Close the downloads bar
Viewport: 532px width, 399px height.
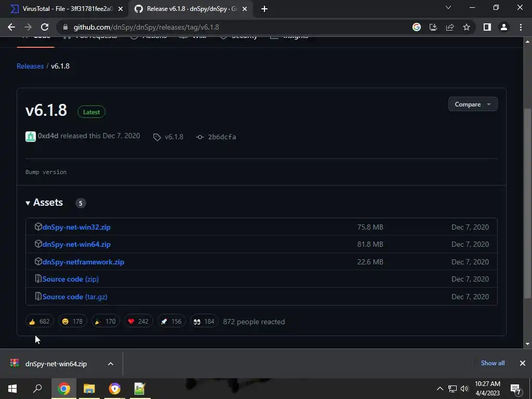(523, 363)
